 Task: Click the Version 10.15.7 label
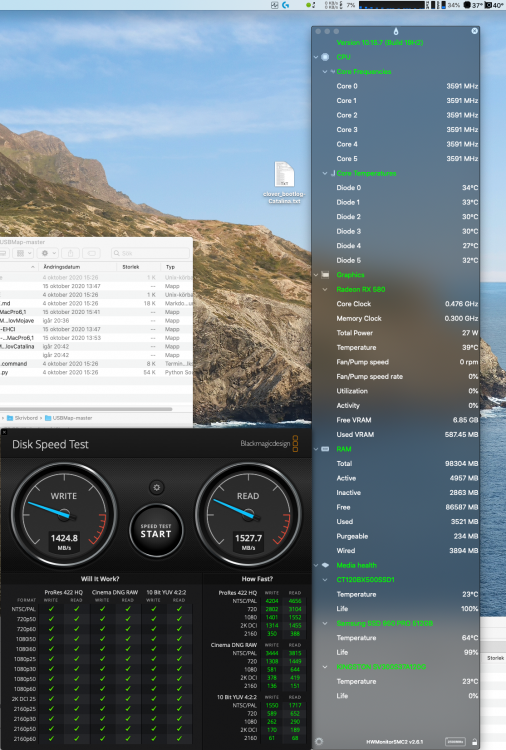tap(380, 43)
